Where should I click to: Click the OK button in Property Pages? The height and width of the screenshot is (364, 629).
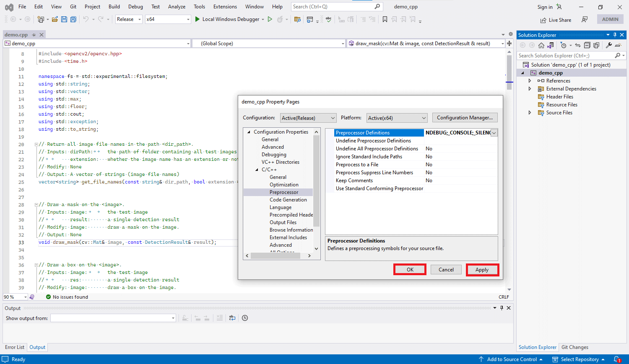410,270
